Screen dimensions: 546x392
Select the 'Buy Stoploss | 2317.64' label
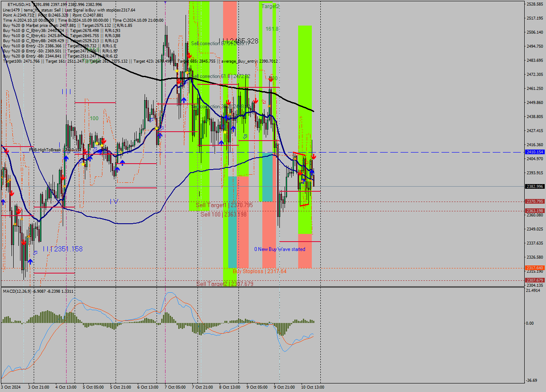(x=260, y=271)
